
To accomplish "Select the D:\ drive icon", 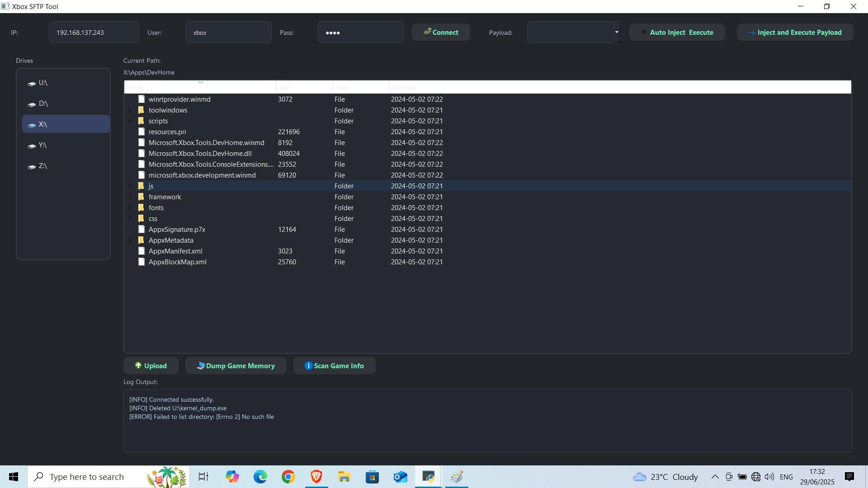I will click(x=32, y=104).
